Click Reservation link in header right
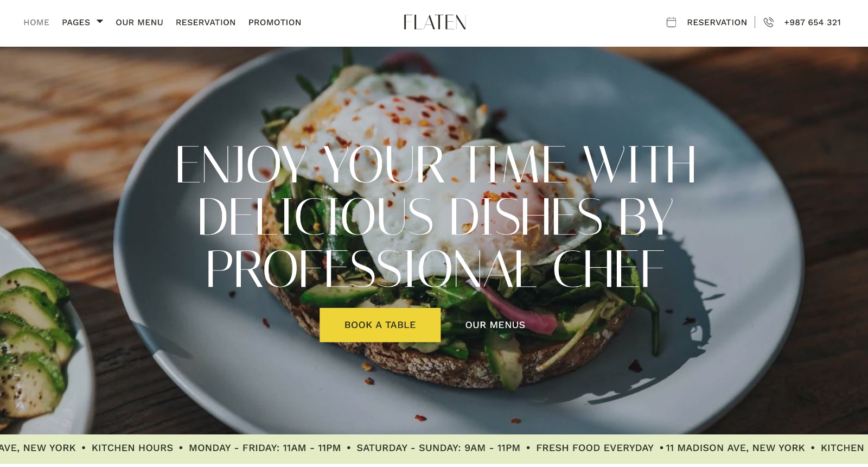 pyautogui.click(x=717, y=22)
